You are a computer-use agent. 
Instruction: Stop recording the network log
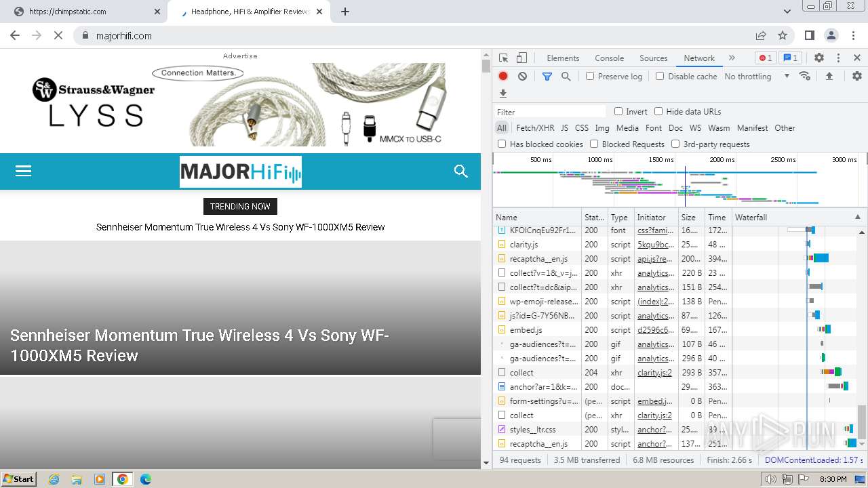(x=503, y=77)
